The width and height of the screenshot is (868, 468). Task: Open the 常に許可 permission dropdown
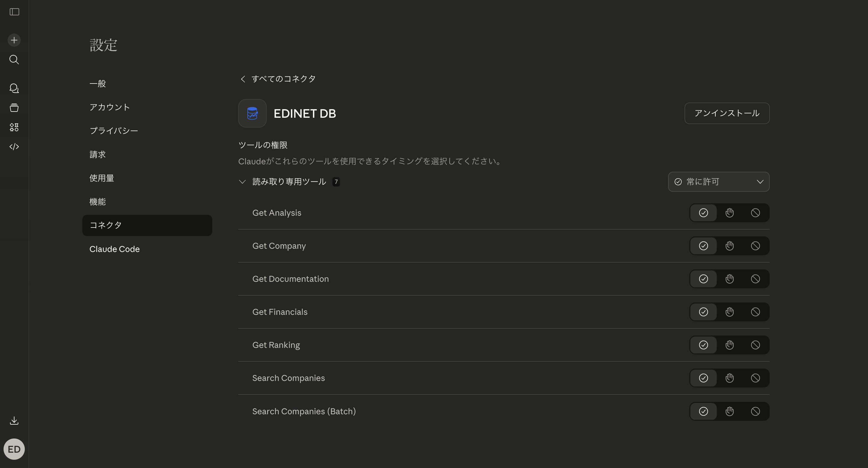coord(718,181)
